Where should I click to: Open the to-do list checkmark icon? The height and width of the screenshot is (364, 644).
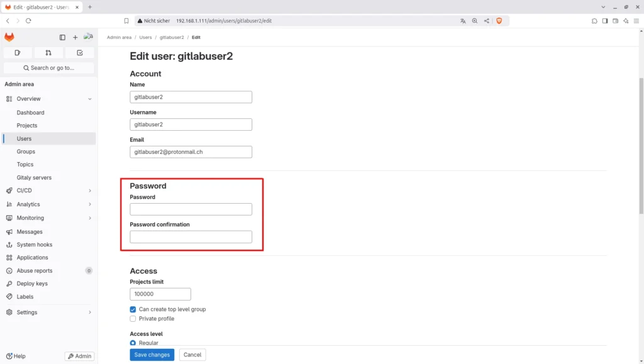80,53
